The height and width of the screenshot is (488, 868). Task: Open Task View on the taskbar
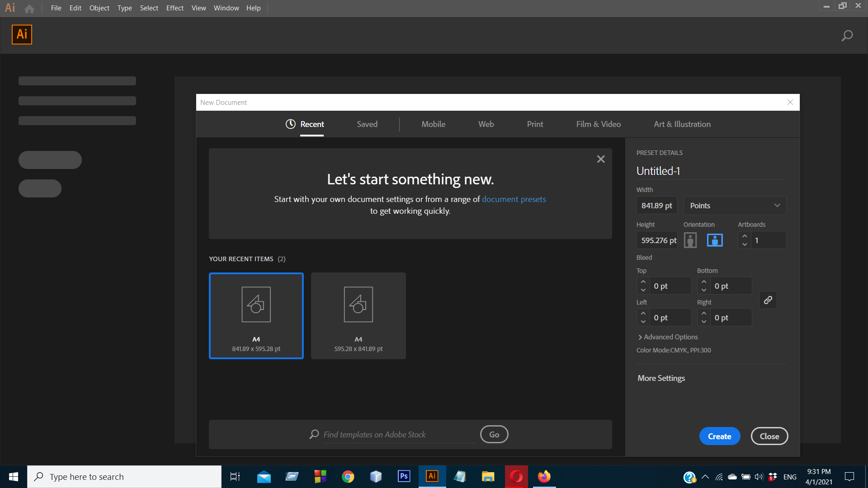point(235,477)
